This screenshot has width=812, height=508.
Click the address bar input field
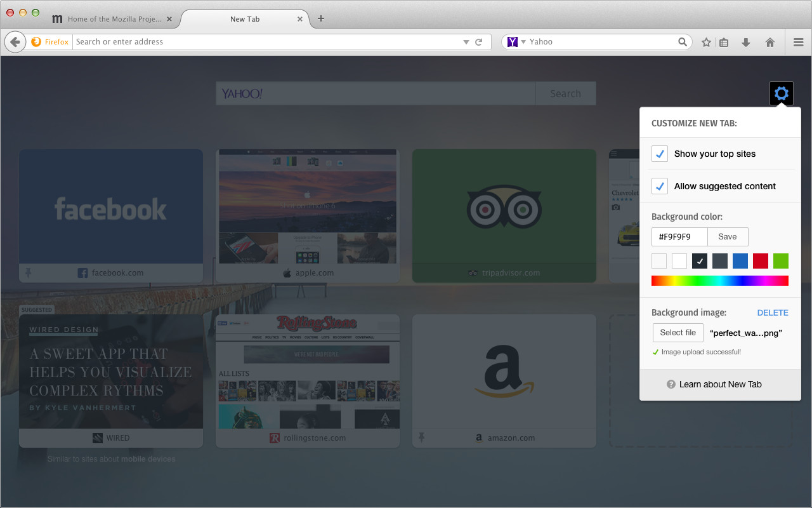click(266, 42)
